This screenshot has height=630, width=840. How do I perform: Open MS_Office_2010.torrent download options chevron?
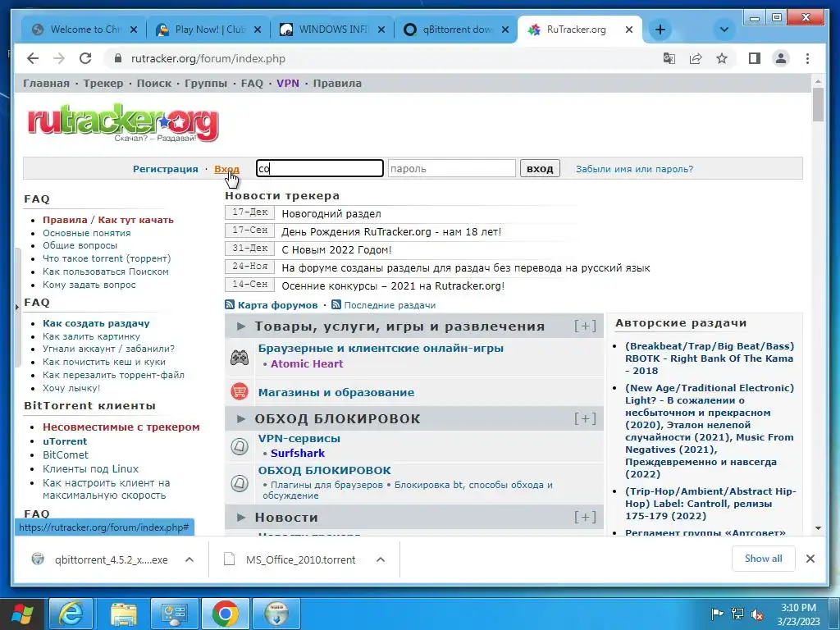tap(381, 559)
